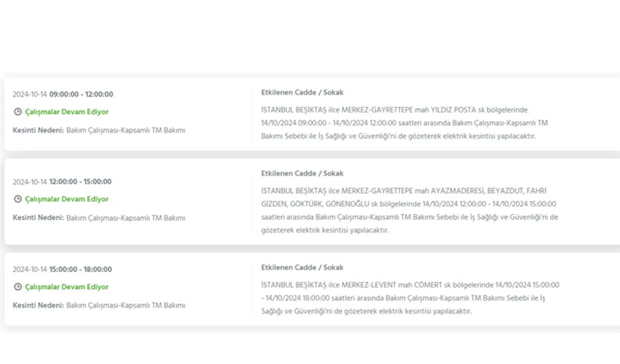620x364 pixels.
Task: Click "Kesinti Nedeni" label in the third card
Action: tap(37, 306)
